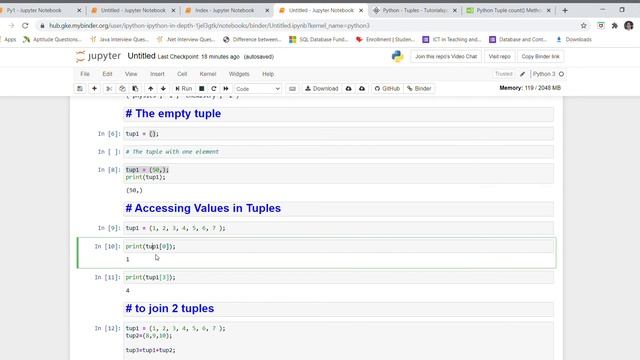The height and width of the screenshot is (360, 640).
Task: Click the heading cell '# Accessing Values in Tuples'
Action: tap(338, 209)
